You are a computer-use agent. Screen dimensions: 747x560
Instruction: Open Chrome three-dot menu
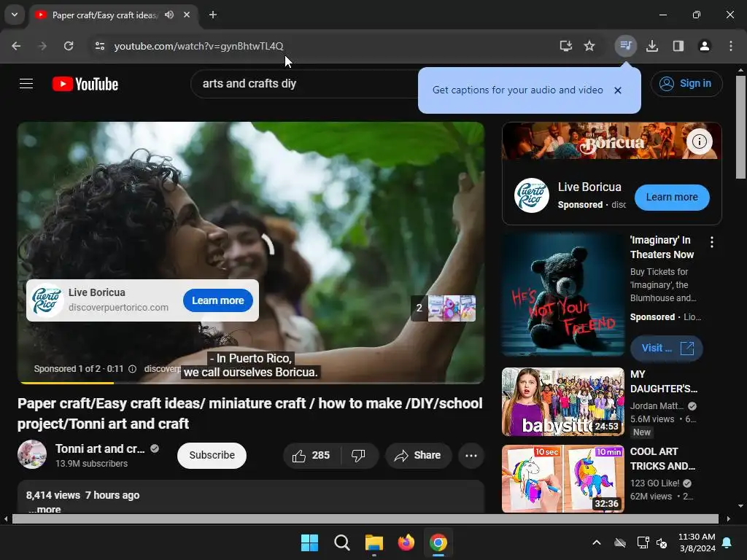pyautogui.click(x=731, y=46)
